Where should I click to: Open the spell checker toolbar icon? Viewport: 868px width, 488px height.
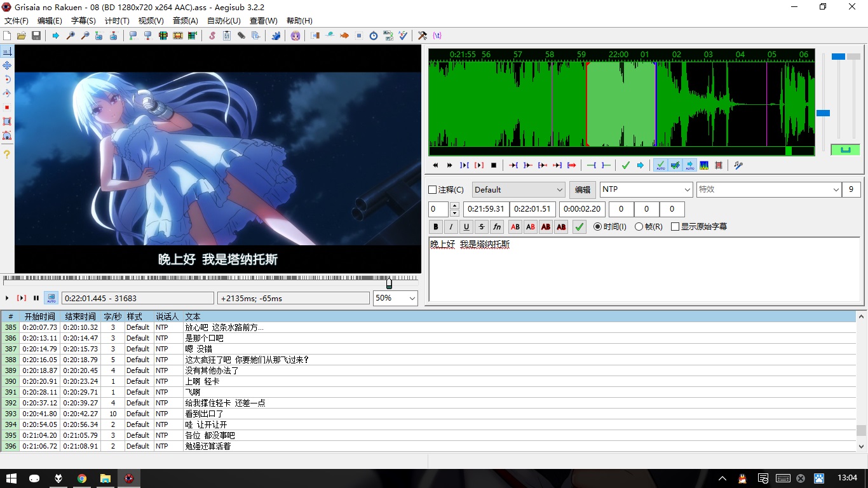point(403,36)
